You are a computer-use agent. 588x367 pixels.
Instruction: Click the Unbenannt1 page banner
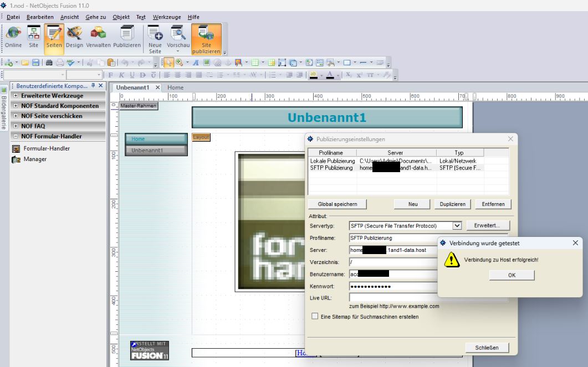pyautogui.click(x=327, y=117)
